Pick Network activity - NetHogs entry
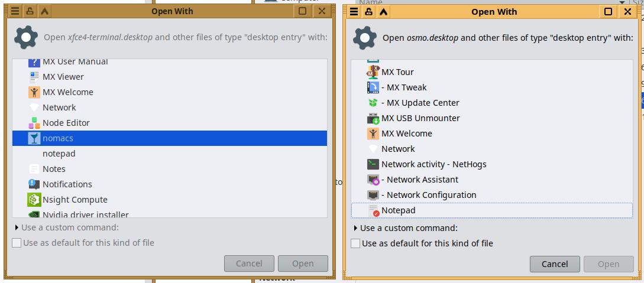Viewport: 644px width, 283px height. [433, 164]
